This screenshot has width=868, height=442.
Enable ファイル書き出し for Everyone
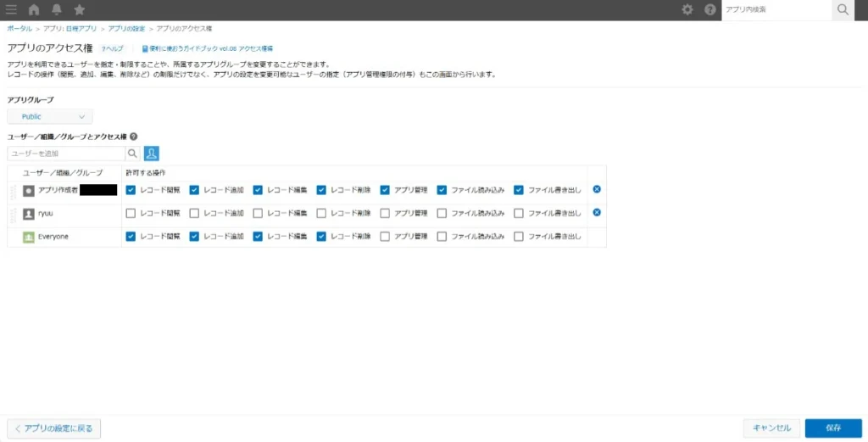[x=519, y=237]
